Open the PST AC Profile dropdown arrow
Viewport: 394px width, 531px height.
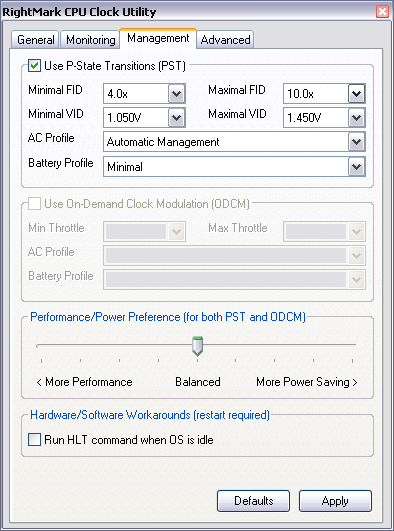click(x=356, y=142)
